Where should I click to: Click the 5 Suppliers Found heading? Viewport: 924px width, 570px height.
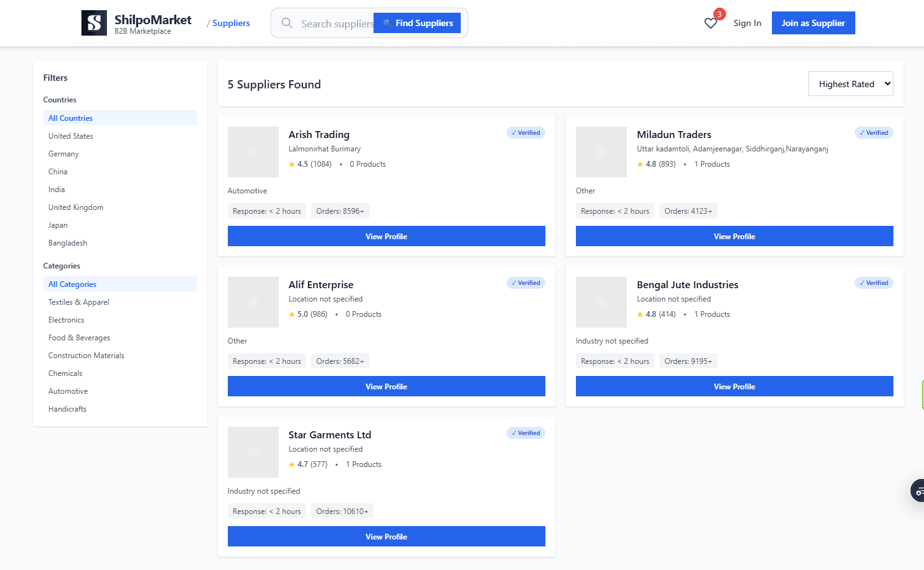[x=274, y=84]
